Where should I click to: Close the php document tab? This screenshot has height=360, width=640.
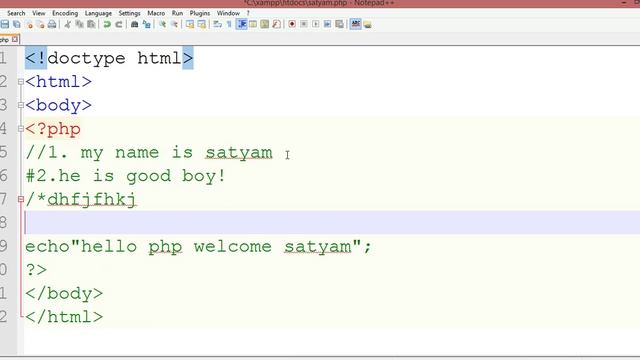(x=15, y=39)
